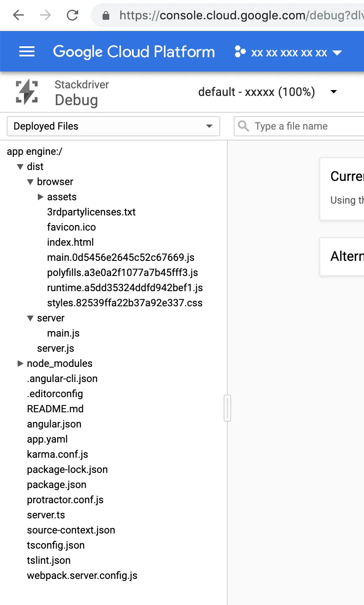
Task: Collapse the dist folder
Action: (20, 167)
